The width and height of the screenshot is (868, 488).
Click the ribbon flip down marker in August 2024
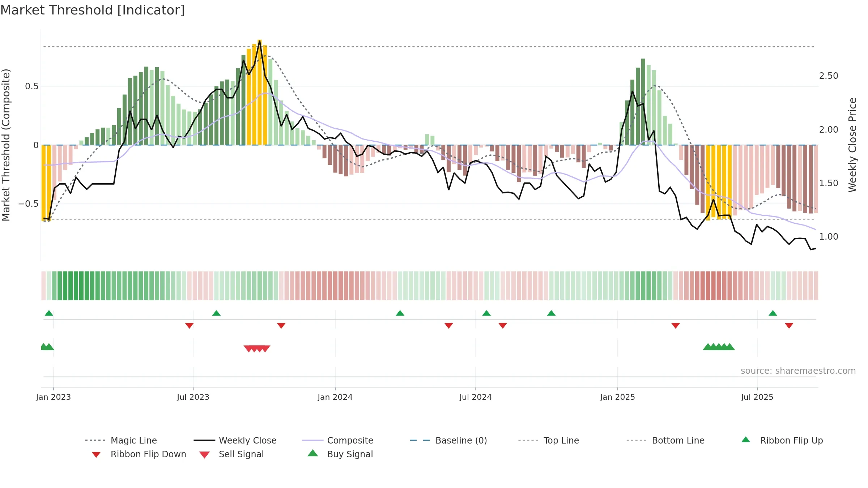pyautogui.click(x=503, y=326)
